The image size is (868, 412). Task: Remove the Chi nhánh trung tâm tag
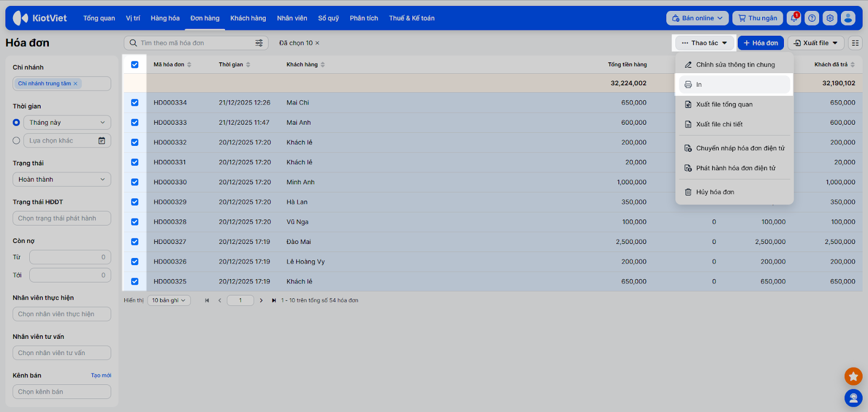[x=75, y=83]
